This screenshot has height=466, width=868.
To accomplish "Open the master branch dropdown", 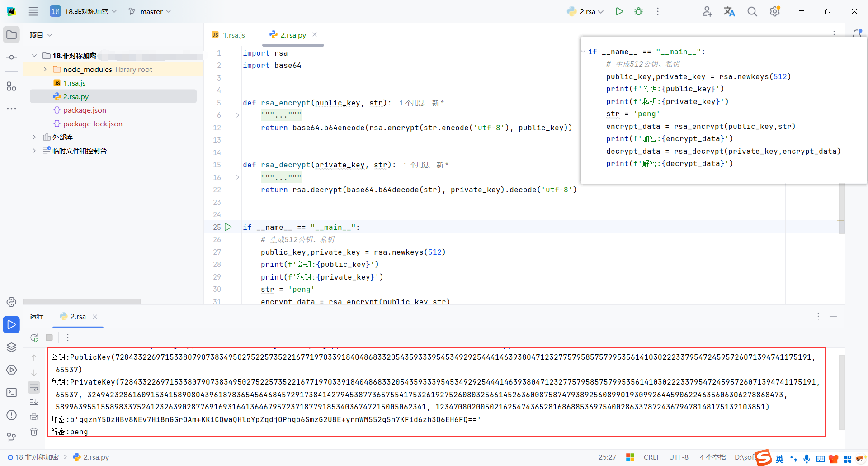I will (150, 11).
